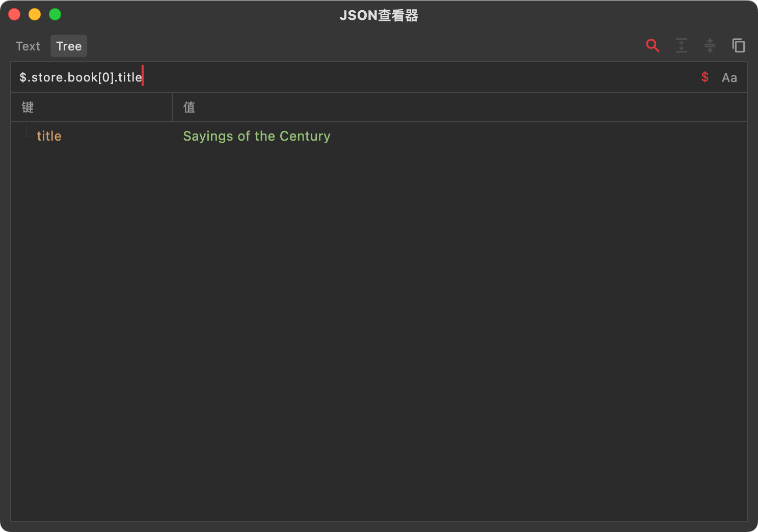The image size is (758, 532).
Task: Click the tree branch connector beside title
Action: (29, 132)
